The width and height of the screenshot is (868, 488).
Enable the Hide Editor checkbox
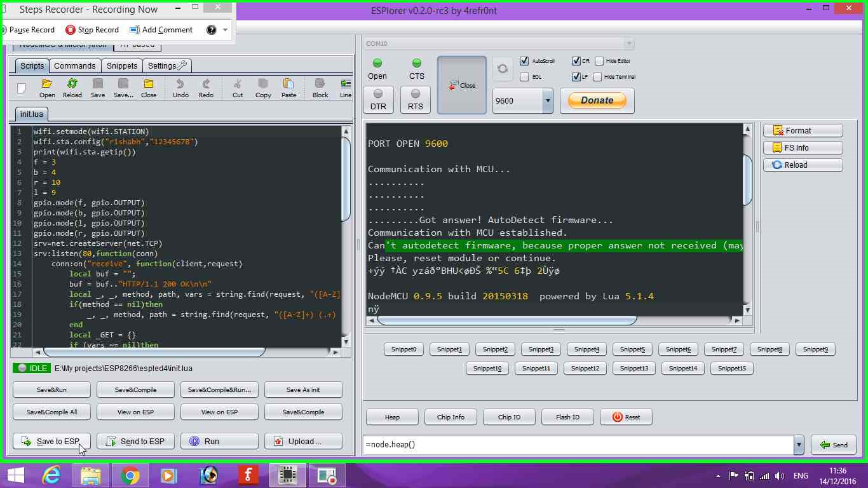tap(599, 61)
